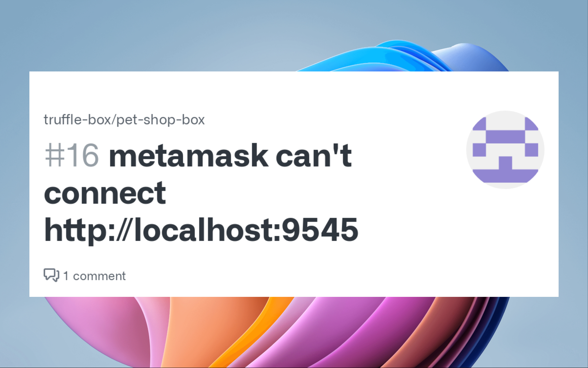Select the #16 issue number
The height and width of the screenshot is (368, 588).
(x=72, y=156)
